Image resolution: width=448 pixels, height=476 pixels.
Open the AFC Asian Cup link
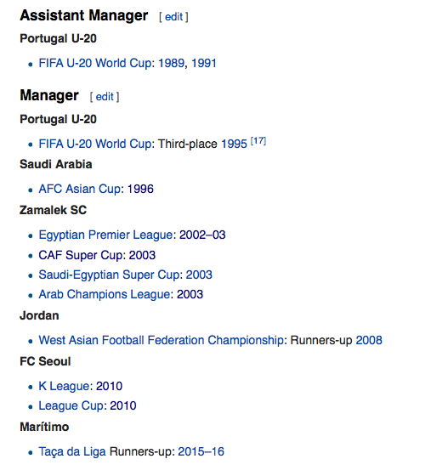[x=80, y=189]
